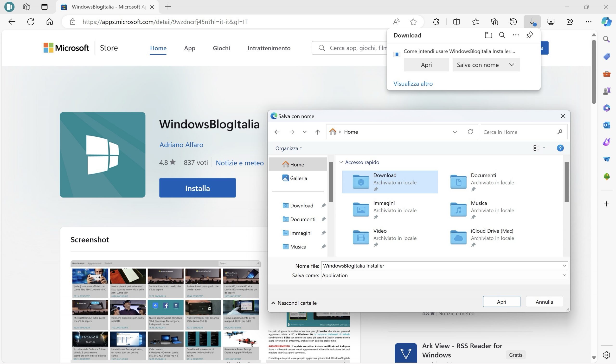This screenshot has height=364, width=616.
Task: Toggle split screen view
Action: pyautogui.click(x=456, y=22)
